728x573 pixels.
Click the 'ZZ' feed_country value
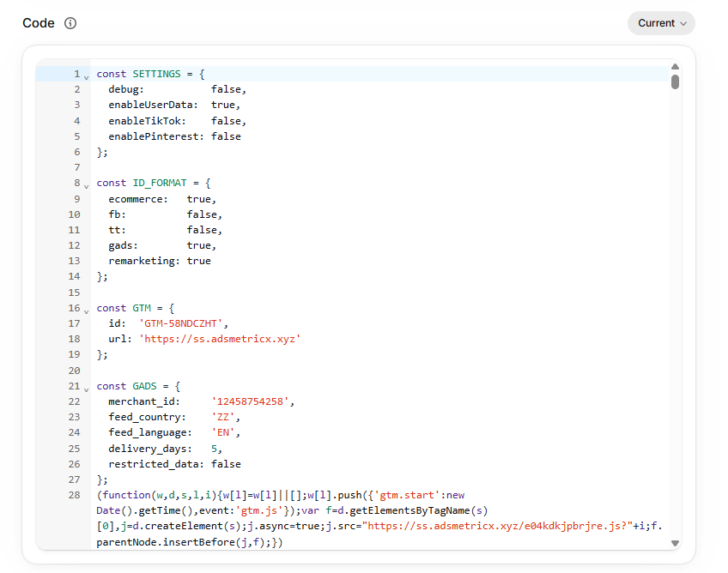click(x=223, y=417)
